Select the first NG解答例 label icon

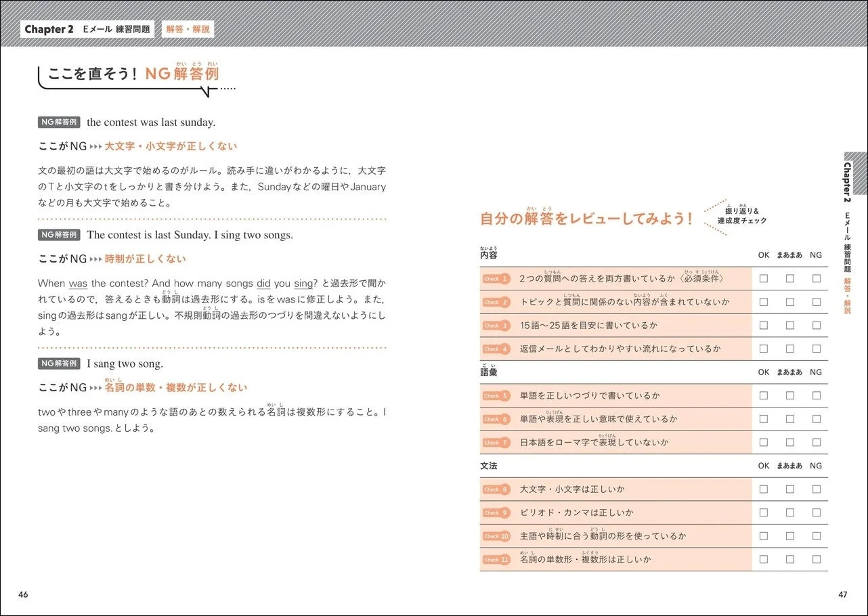click(60, 122)
